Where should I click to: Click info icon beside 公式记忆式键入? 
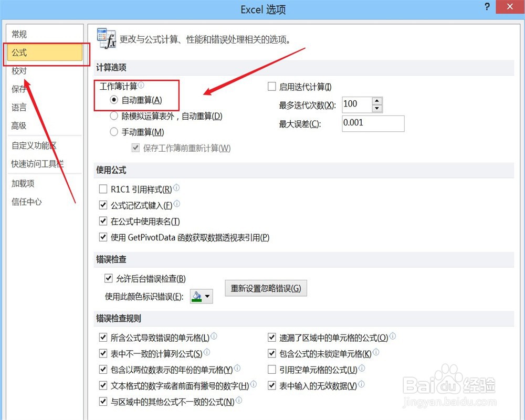tap(176, 203)
